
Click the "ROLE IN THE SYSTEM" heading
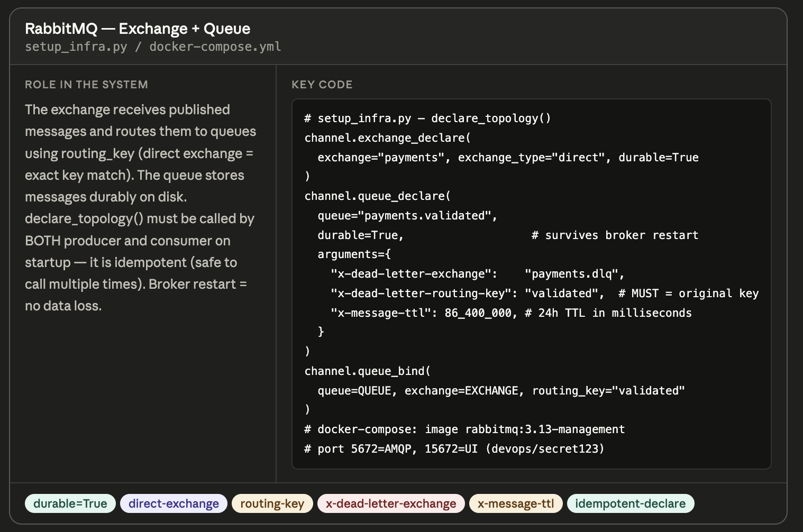coord(86,85)
